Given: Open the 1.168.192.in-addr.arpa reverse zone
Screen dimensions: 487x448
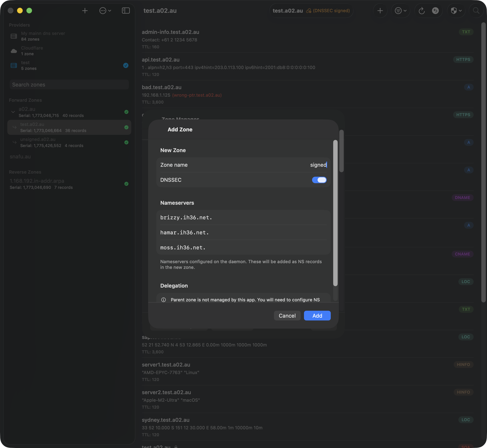Looking at the screenshot, I should [x=69, y=184].
